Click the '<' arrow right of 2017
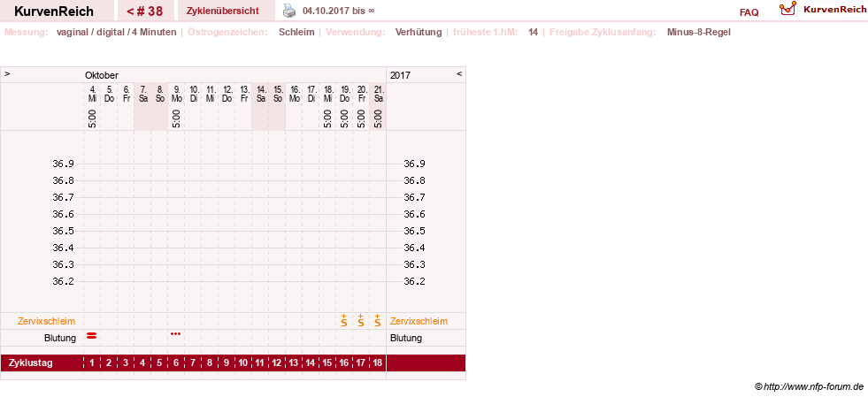Viewport: 868px width, 397px height. pos(459,73)
